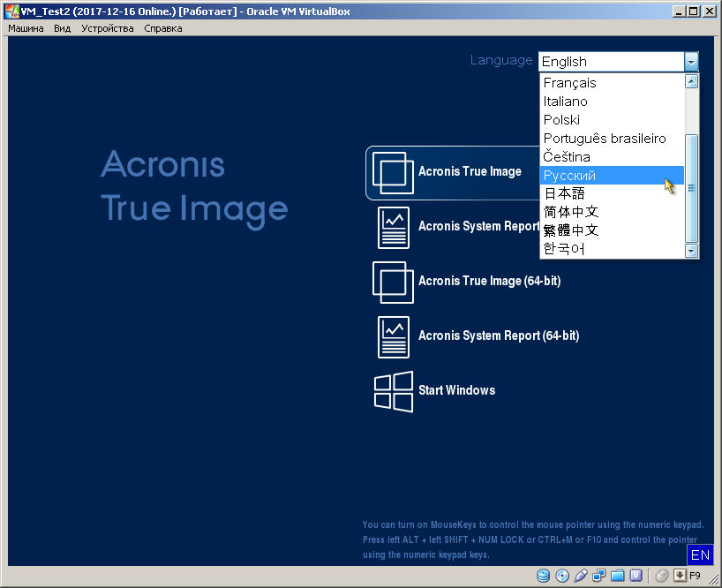Click the optical disc status icon

pos(562,577)
